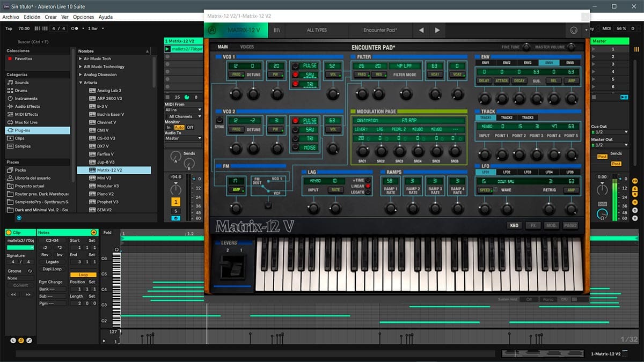Viewport: 644px width, 362px height.
Task: Open the Cue Out dropdown
Action: (x=609, y=132)
